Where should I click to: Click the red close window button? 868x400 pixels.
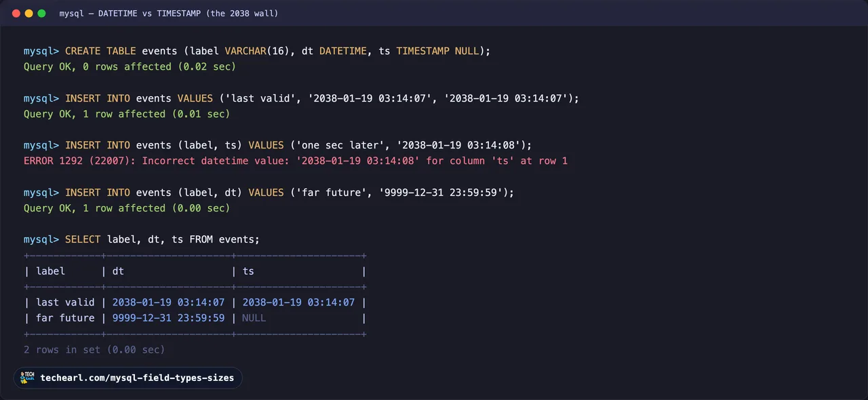tap(16, 14)
